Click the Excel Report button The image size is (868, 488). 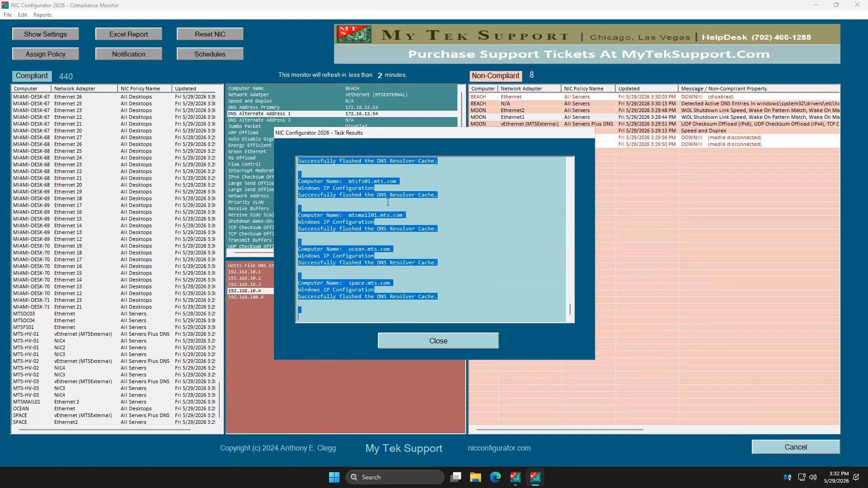click(128, 34)
